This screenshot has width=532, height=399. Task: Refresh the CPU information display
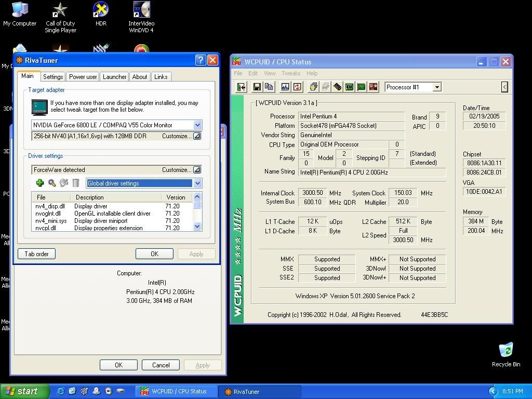click(x=297, y=87)
